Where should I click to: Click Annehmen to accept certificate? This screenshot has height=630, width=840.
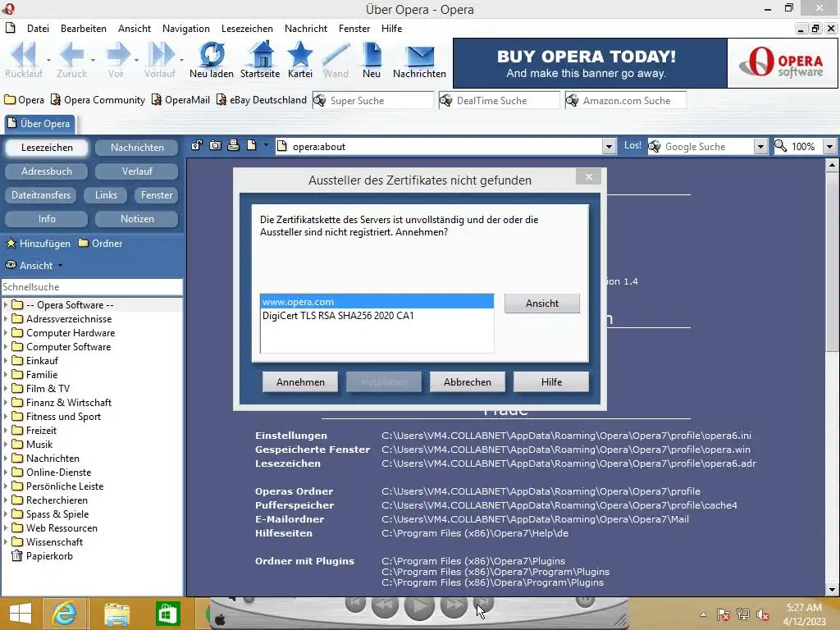(300, 382)
